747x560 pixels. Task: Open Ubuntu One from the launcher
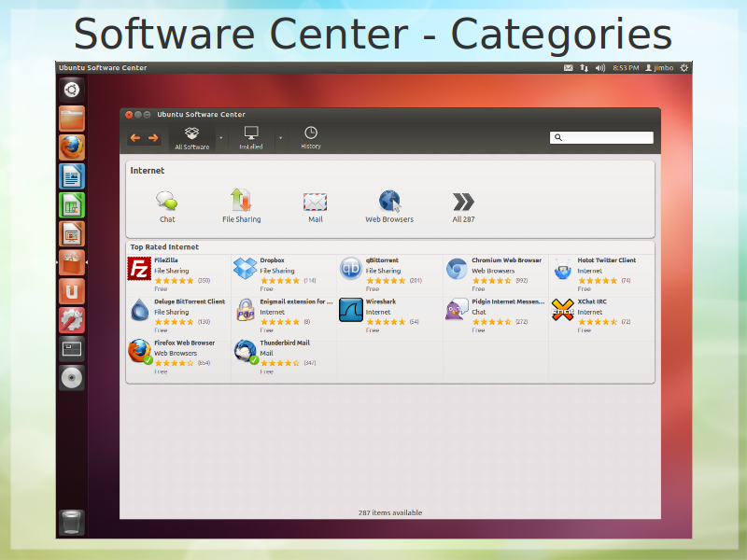[72, 291]
